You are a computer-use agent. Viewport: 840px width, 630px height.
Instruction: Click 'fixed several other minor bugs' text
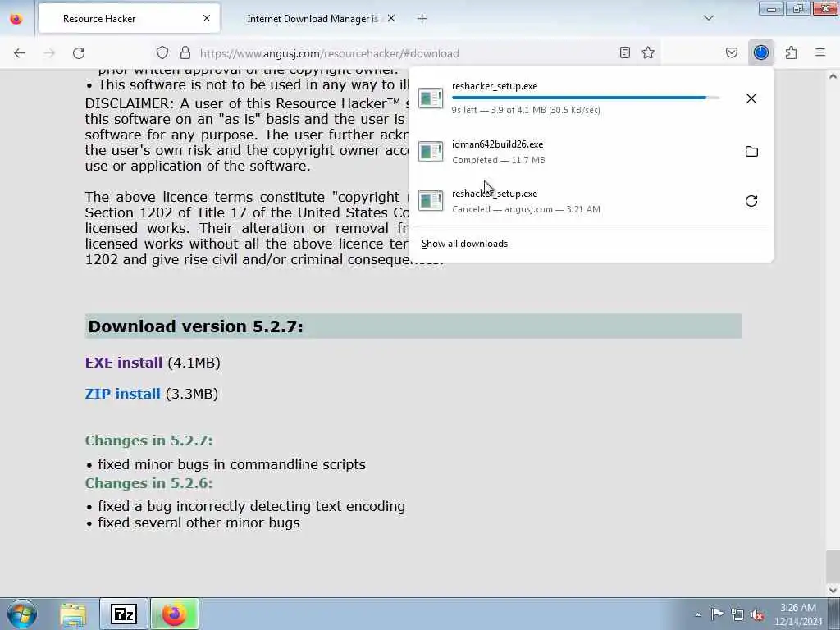click(x=199, y=523)
